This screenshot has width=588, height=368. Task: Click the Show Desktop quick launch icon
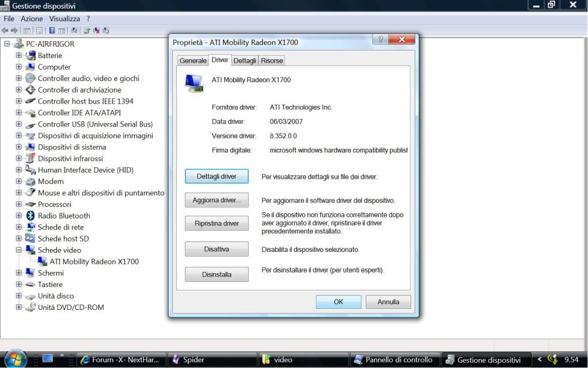click(47, 358)
